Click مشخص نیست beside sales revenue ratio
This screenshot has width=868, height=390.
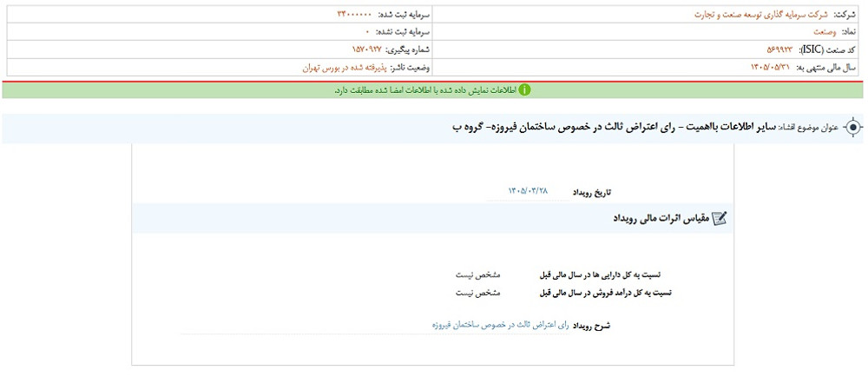(x=477, y=293)
